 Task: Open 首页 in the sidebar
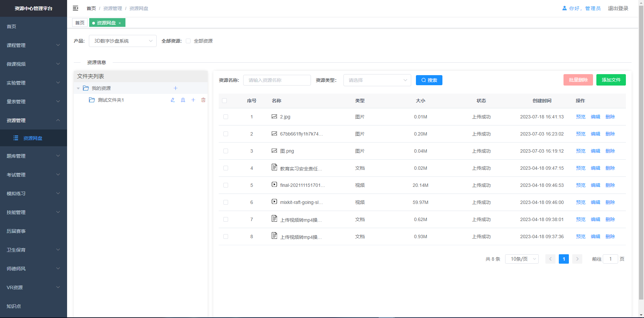pyautogui.click(x=34, y=26)
